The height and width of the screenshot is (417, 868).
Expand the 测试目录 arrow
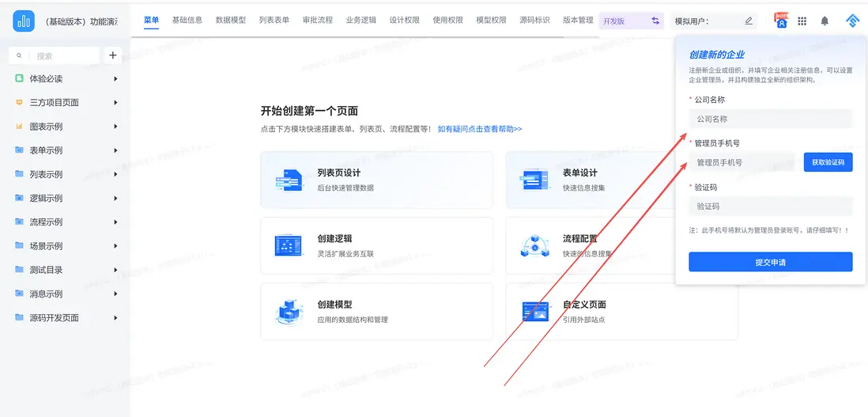coord(115,270)
